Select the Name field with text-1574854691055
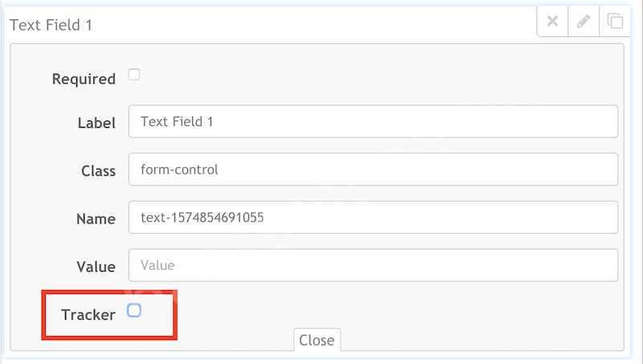The height and width of the screenshot is (364, 643). (x=373, y=217)
